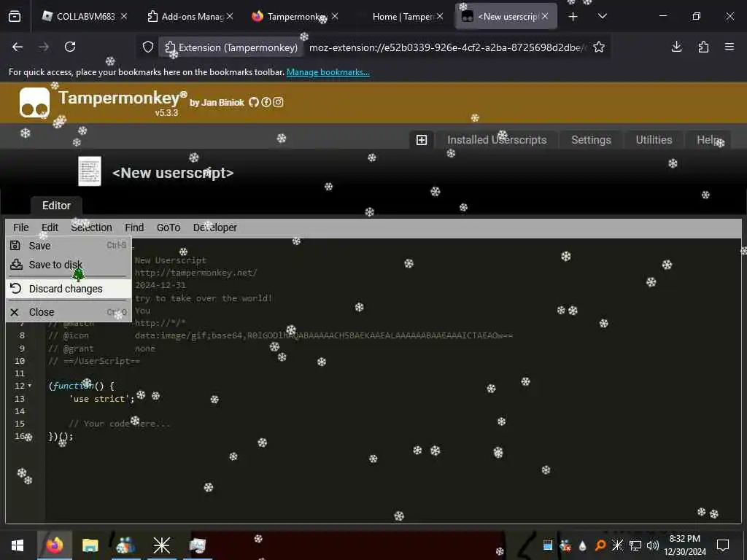Switch to the Settings tab
Image resolution: width=747 pixels, height=560 pixels.
591,140
